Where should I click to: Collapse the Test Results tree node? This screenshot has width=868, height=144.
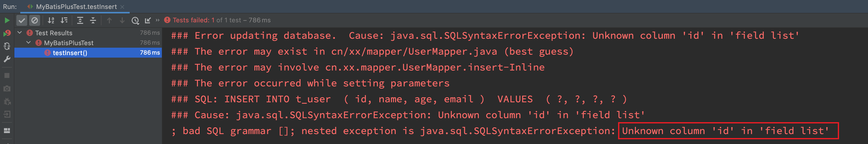(x=20, y=33)
